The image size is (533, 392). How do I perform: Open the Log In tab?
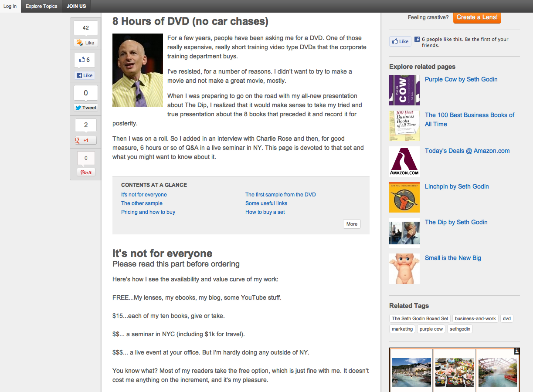[10, 6]
